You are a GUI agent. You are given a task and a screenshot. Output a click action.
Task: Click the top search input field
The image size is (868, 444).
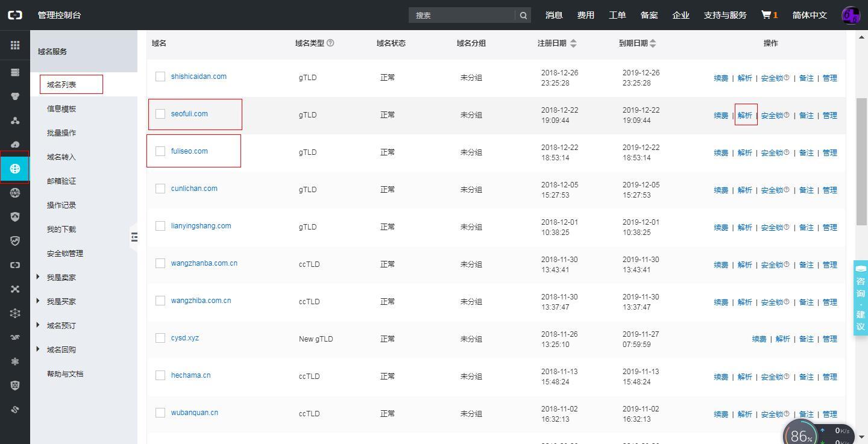[462, 15]
